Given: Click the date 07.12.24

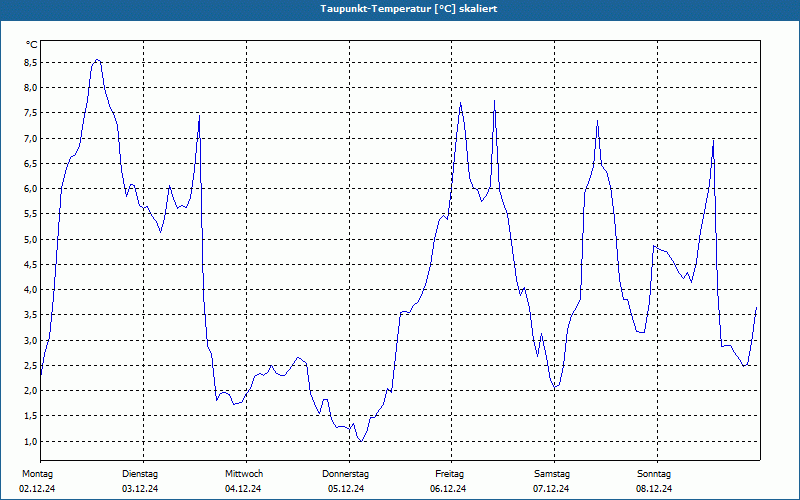Looking at the screenshot, I should (x=551, y=489).
